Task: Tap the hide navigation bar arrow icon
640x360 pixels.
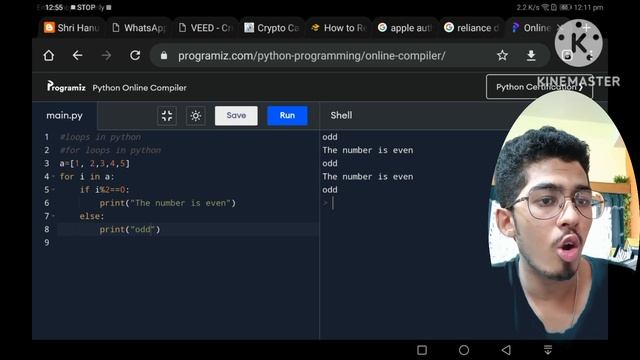Action: coord(548,349)
